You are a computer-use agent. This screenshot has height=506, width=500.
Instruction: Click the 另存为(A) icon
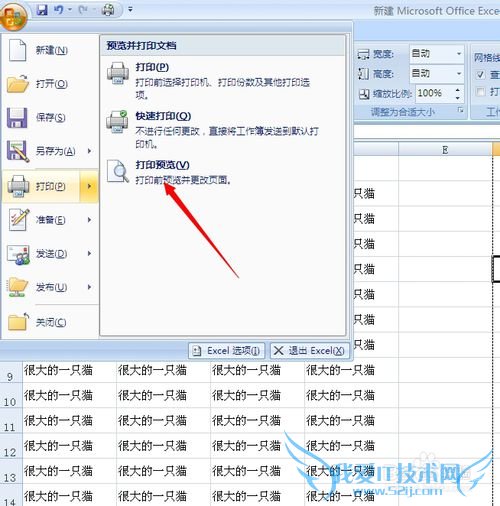pos(18,151)
